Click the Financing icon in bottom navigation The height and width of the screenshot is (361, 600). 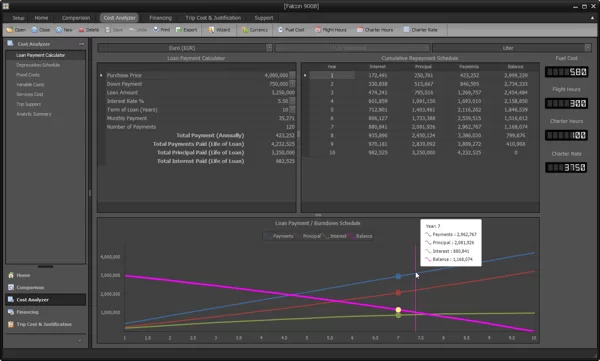(x=11, y=312)
